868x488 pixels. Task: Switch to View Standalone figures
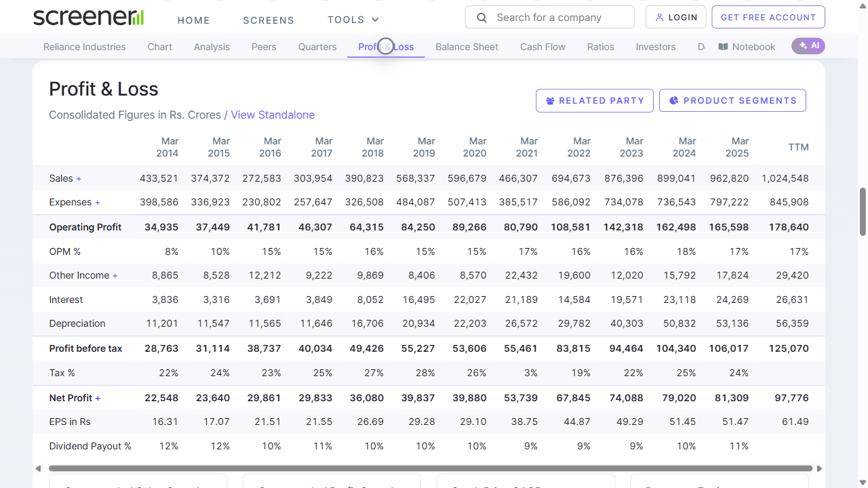click(273, 115)
